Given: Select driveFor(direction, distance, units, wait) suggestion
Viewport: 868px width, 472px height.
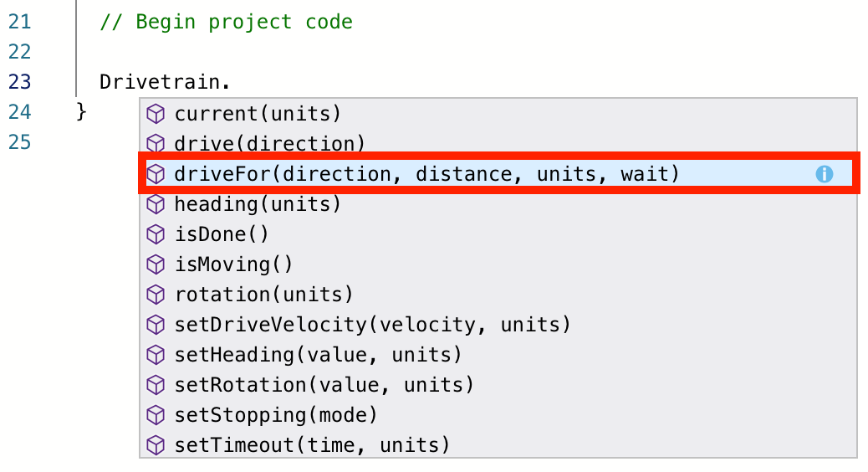Looking at the screenshot, I should click(x=426, y=174).
